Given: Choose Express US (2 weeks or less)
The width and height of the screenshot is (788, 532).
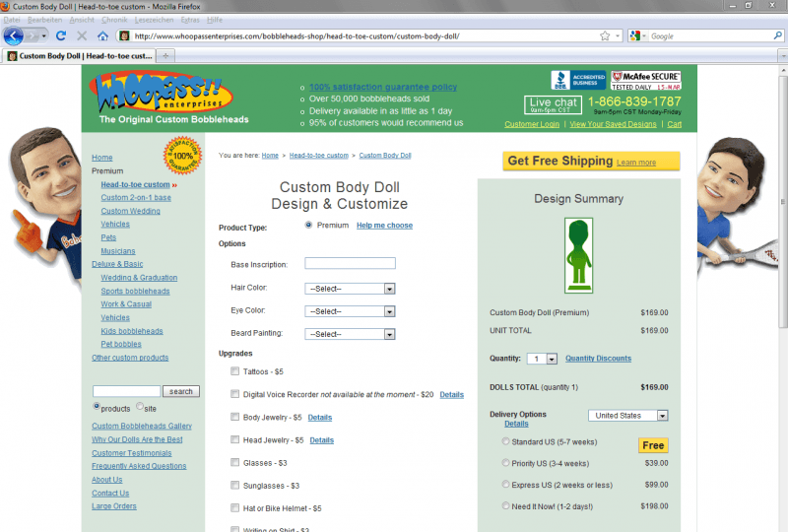Looking at the screenshot, I should 505,484.
